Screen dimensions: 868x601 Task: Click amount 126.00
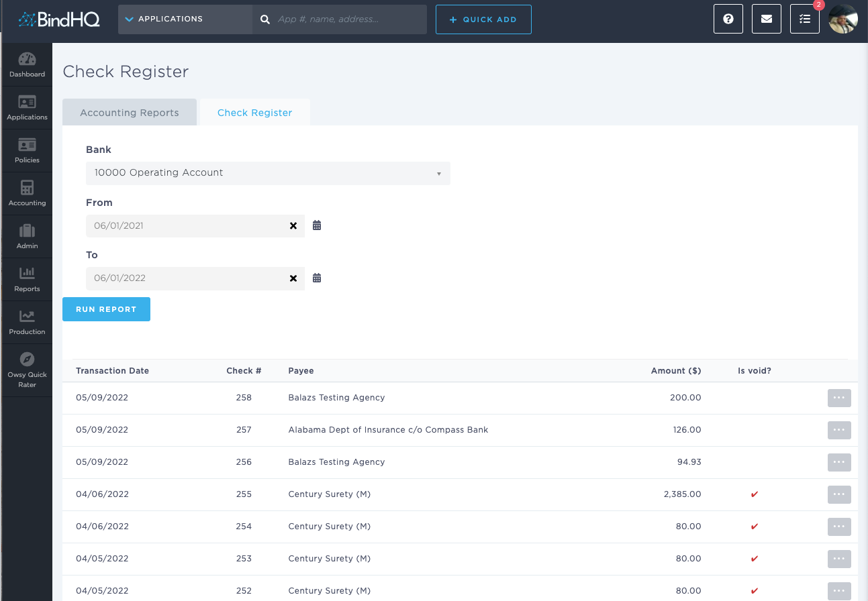tap(687, 430)
